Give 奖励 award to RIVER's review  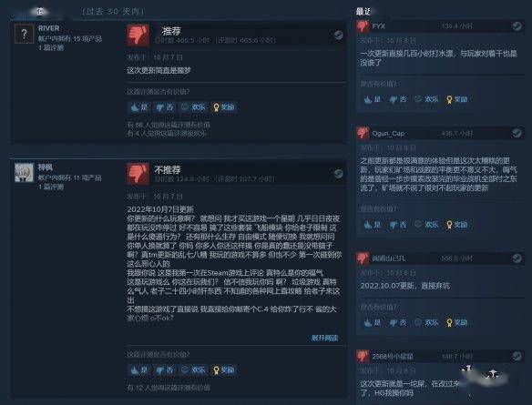coord(224,107)
